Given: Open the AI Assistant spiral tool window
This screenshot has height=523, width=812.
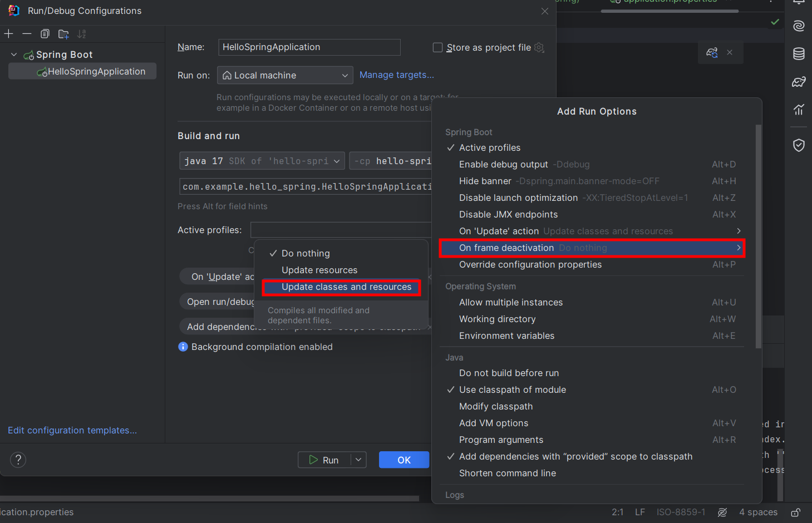Looking at the screenshot, I should pyautogui.click(x=799, y=26).
